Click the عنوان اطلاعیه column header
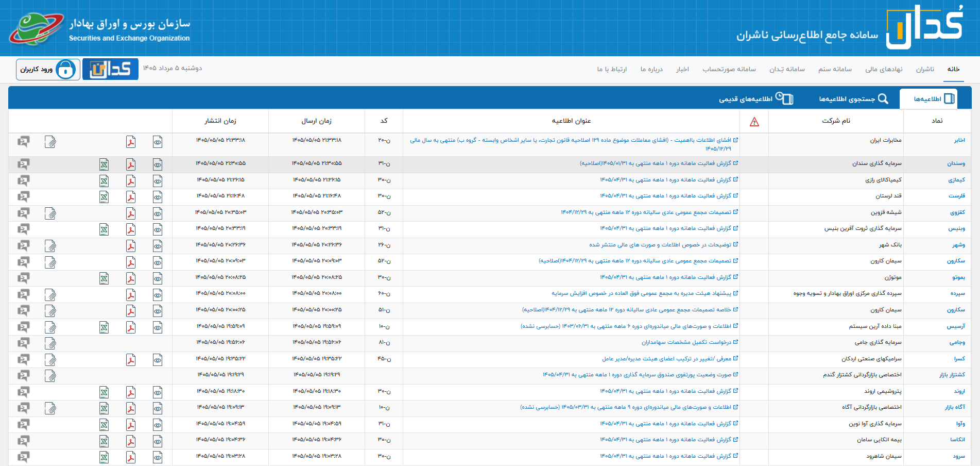This screenshot has height=466, width=980. pyautogui.click(x=572, y=121)
